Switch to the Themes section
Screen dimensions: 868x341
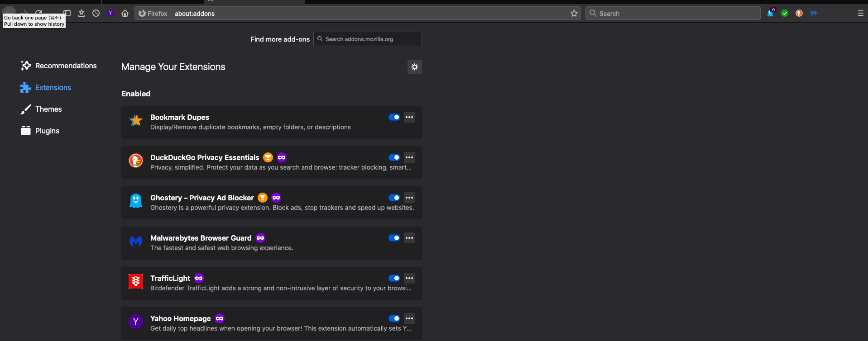[x=41, y=109]
